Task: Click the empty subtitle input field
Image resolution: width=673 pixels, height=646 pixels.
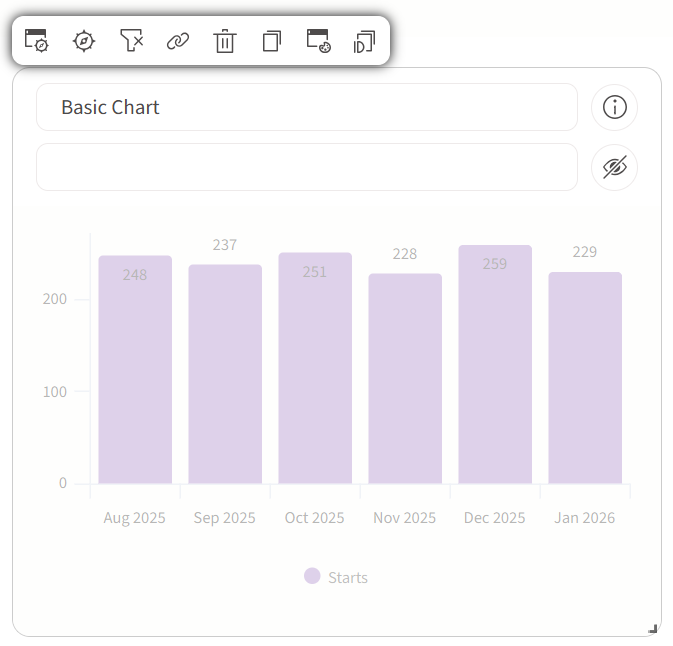Action: (x=307, y=167)
